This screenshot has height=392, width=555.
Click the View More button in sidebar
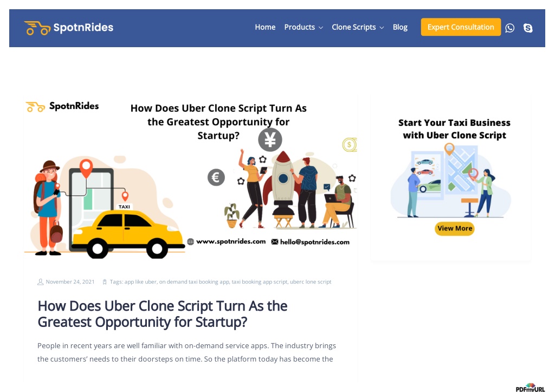[x=455, y=228]
